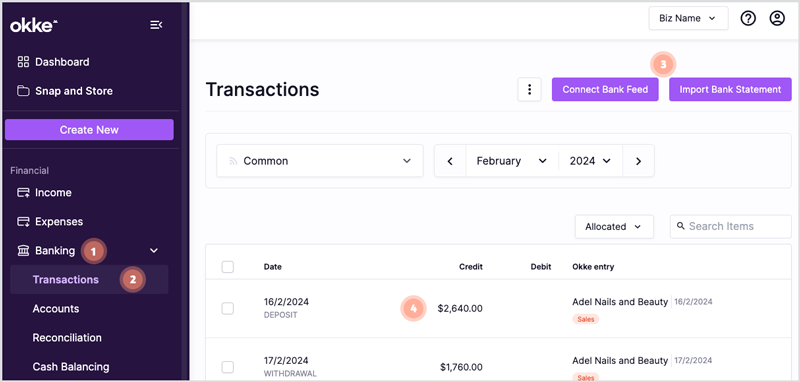Collapse the Banking menu chevron
Image resolution: width=800 pixels, height=382 pixels.
pos(154,250)
